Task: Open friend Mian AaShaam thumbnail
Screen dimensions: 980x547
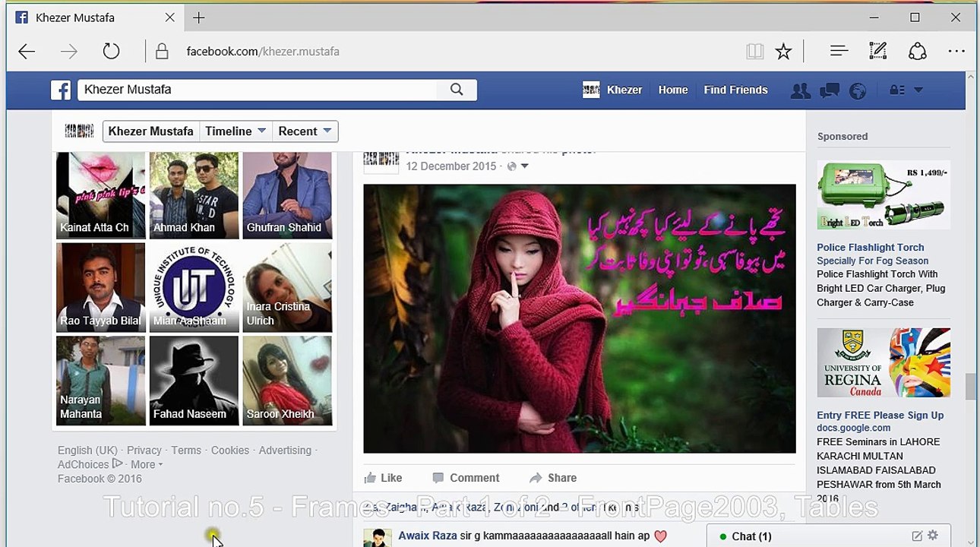Action: tap(194, 287)
